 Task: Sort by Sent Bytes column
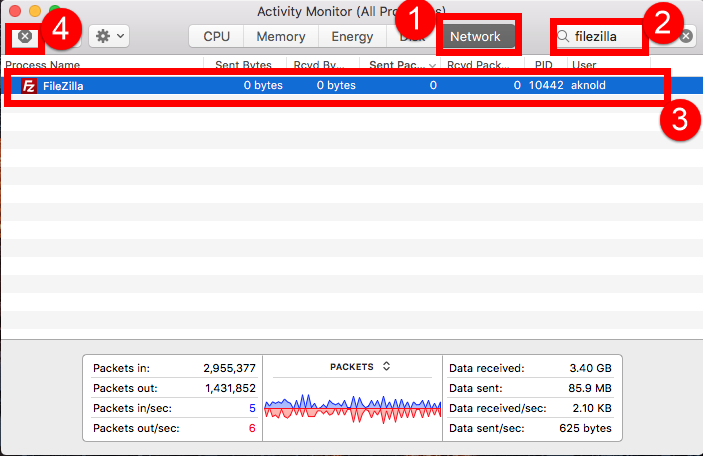[244, 65]
